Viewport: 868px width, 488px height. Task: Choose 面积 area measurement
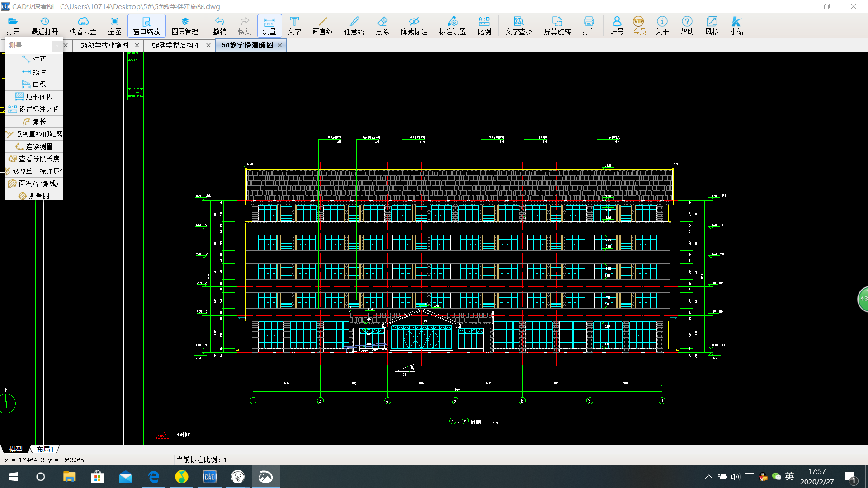[x=34, y=84]
